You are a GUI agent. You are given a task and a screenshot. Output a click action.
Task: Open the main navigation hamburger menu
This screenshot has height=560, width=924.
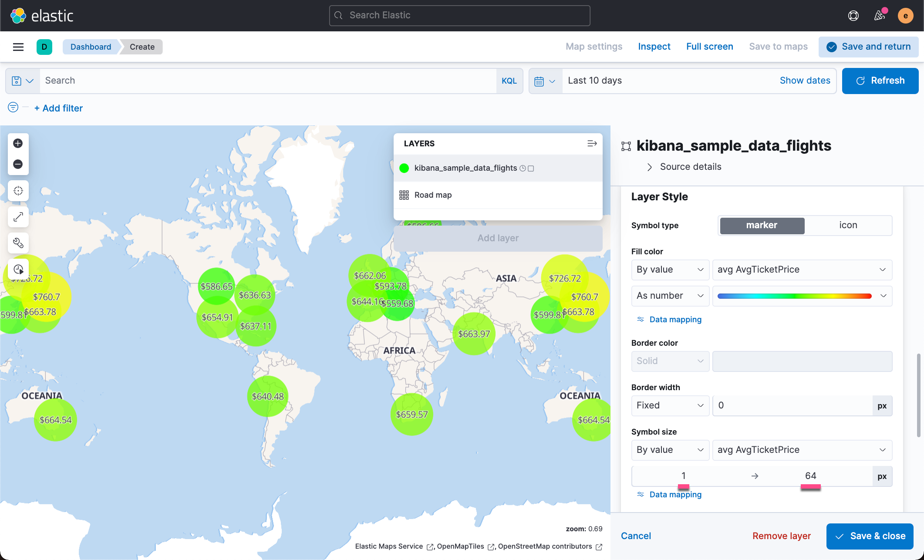tap(18, 47)
